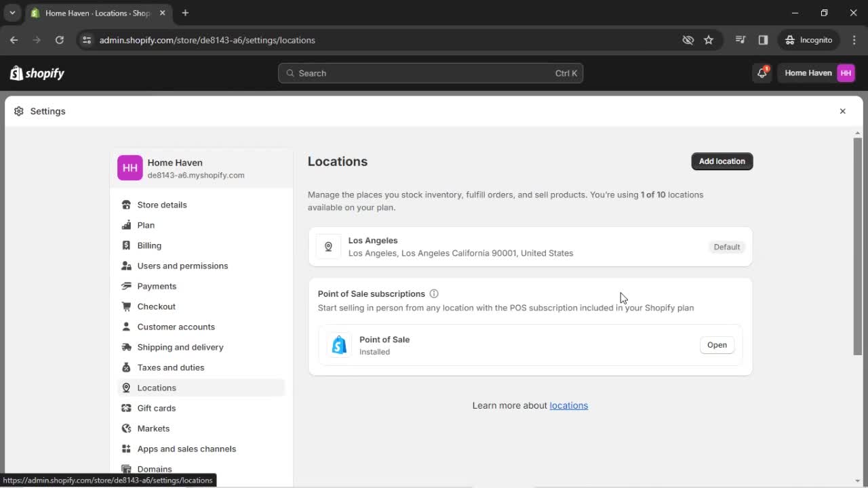Screen dimensions: 868x488
Task: Go back using browser back arrow
Action: [x=14, y=40]
